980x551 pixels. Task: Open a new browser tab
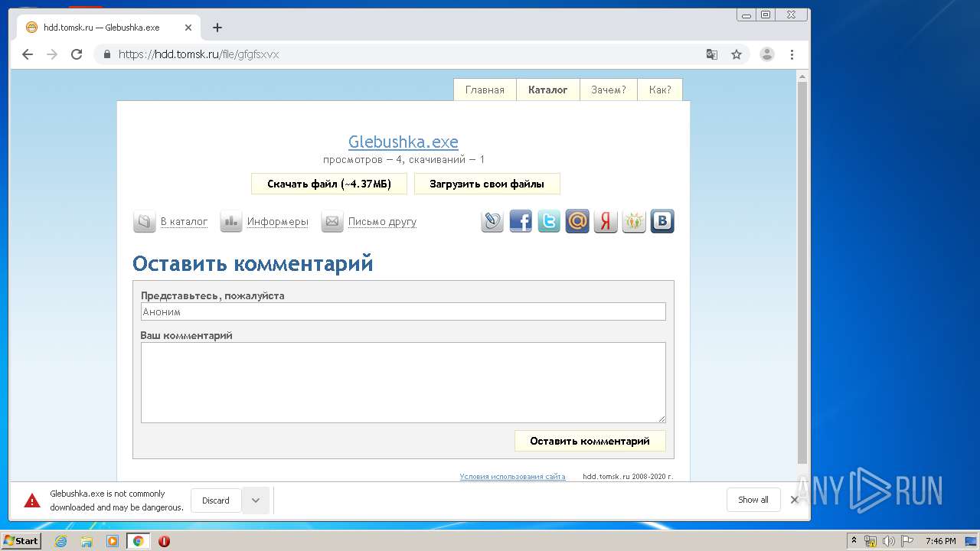point(217,28)
